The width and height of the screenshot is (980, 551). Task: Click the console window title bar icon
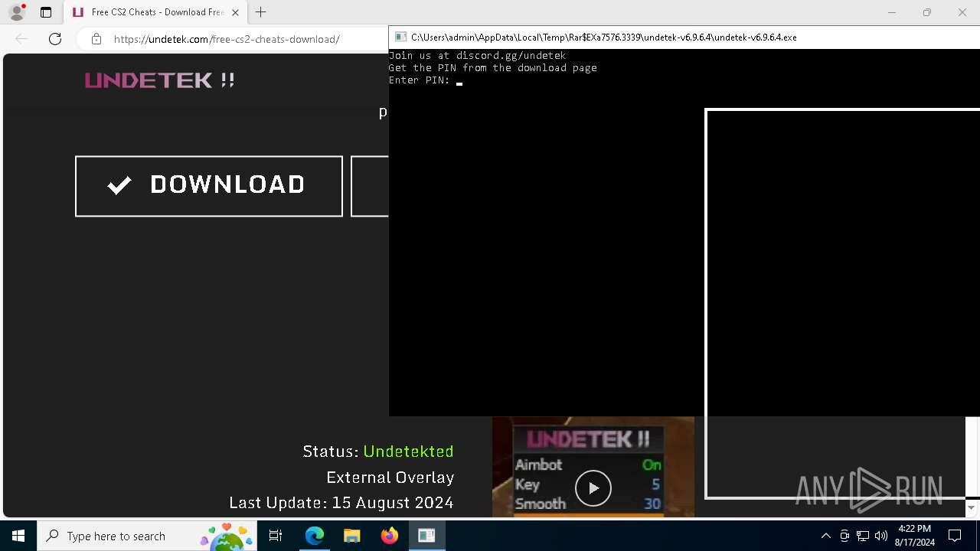coord(400,37)
